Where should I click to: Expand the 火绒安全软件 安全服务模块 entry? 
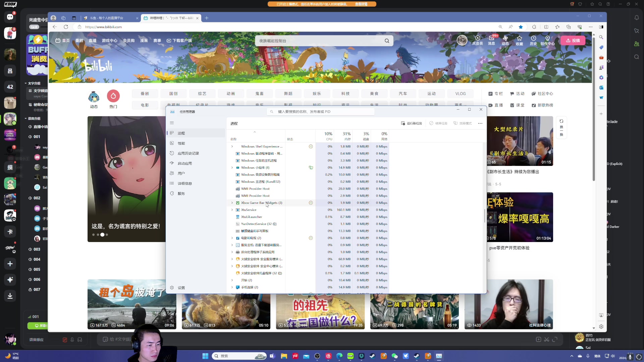tap(232, 259)
